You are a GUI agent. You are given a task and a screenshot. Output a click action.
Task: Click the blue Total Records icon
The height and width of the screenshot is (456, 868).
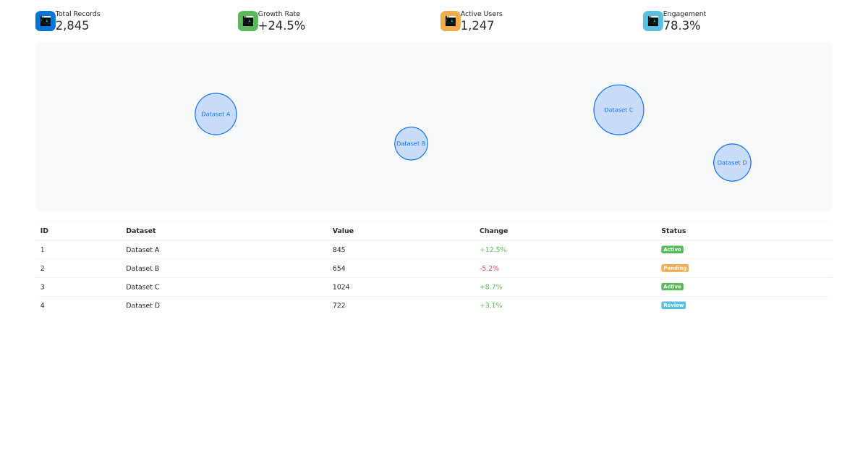click(x=46, y=21)
